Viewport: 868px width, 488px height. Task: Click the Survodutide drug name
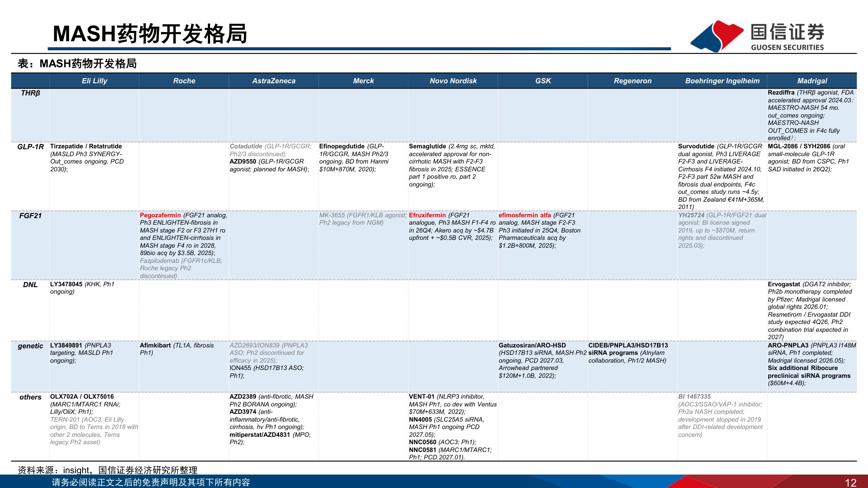[x=696, y=146]
